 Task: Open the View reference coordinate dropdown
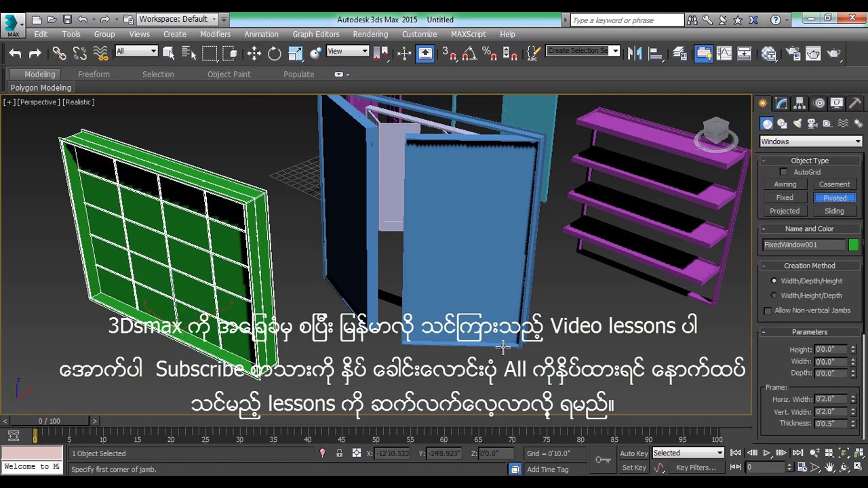(x=347, y=52)
